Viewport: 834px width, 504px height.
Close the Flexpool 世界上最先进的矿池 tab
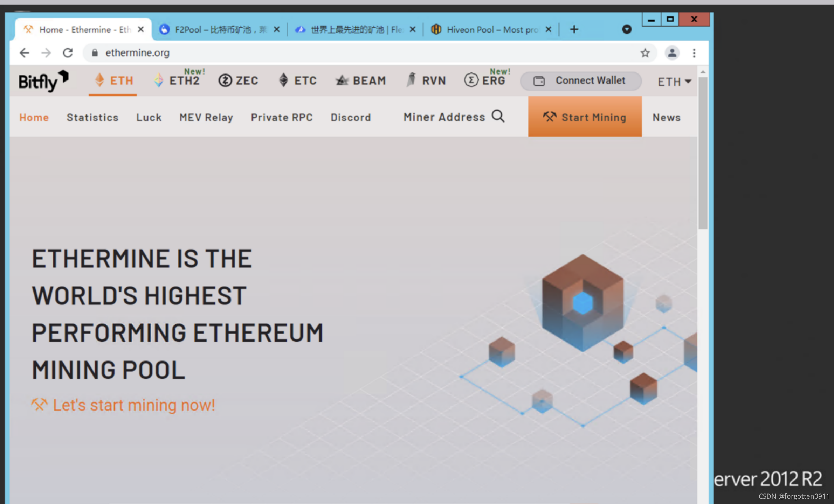pyautogui.click(x=412, y=29)
